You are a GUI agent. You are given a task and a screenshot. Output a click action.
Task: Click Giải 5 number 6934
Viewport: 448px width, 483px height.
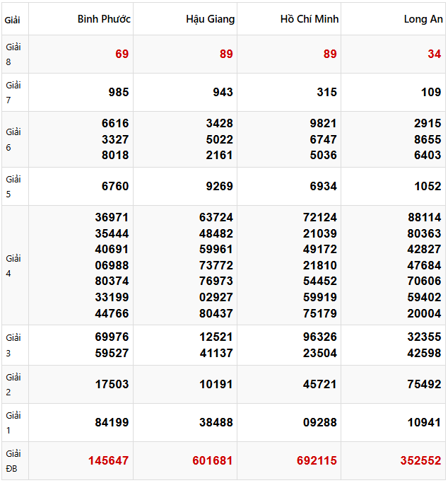pyautogui.click(x=323, y=186)
